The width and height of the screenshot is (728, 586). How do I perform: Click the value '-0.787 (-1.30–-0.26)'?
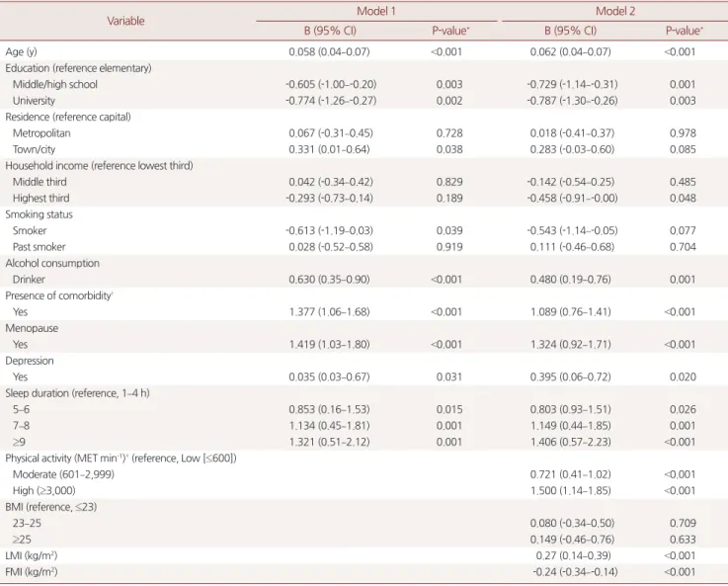coord(572,101)
